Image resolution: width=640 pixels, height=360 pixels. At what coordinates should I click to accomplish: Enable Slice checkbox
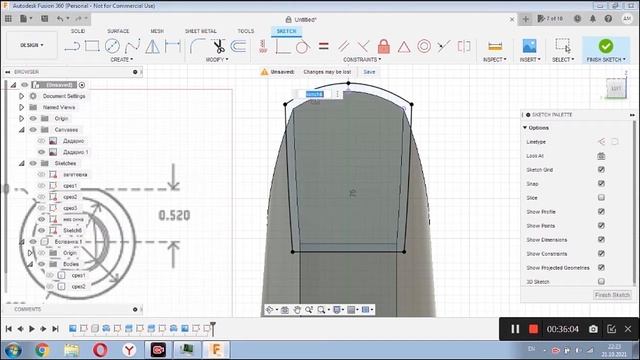601,198
